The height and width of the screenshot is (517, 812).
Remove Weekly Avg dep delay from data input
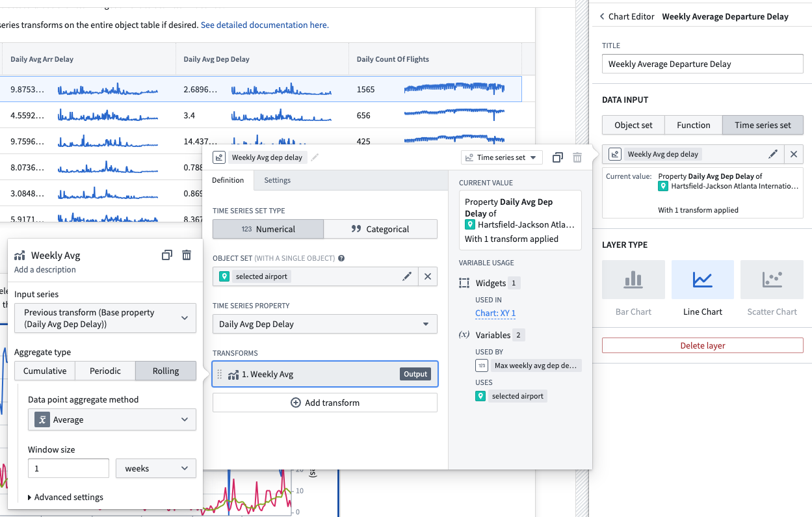793,154
